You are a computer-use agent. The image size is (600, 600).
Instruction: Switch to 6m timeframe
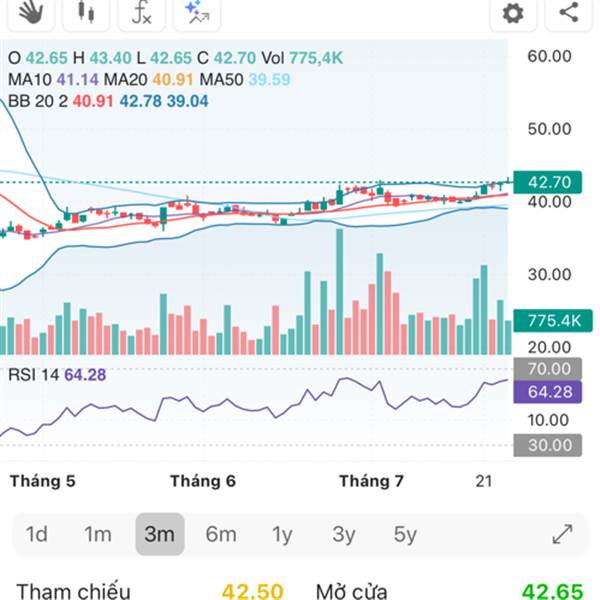coord(221,534)
